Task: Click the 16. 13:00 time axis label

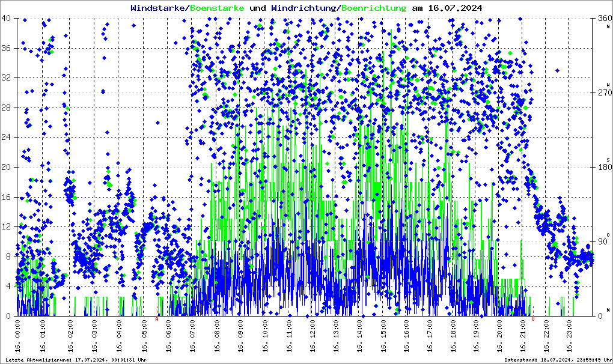Action: 336,336
